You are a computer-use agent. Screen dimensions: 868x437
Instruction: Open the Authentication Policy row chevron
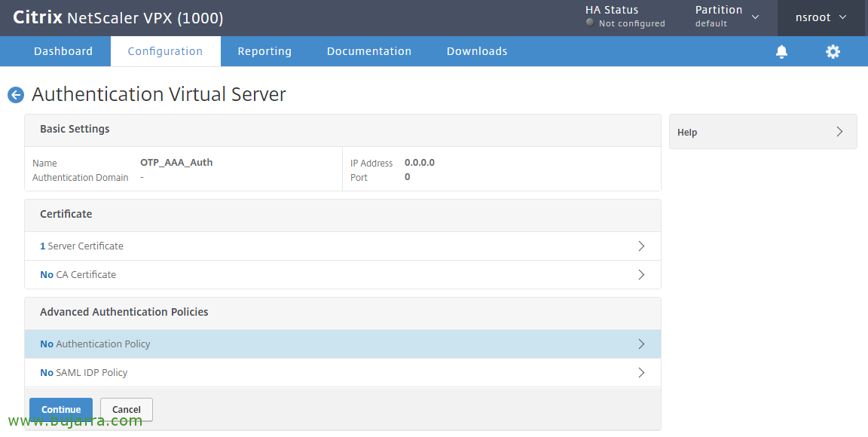click(641, 344)
